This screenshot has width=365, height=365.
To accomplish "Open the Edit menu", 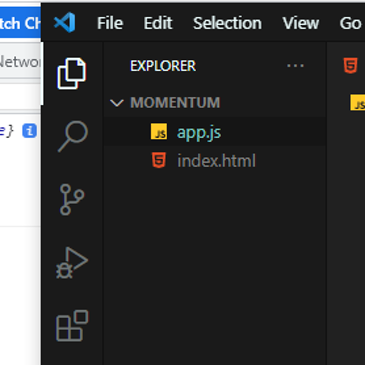I will 158,23.
